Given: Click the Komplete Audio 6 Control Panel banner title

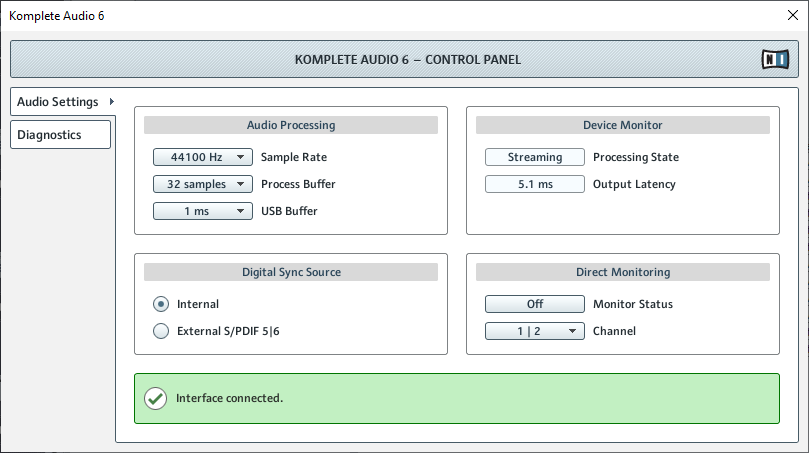Looking at the screenshot, I should tap(408, 60).
